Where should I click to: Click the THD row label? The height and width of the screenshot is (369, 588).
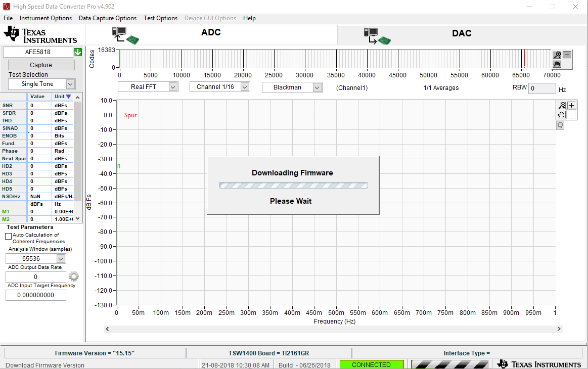click(7, 121)
